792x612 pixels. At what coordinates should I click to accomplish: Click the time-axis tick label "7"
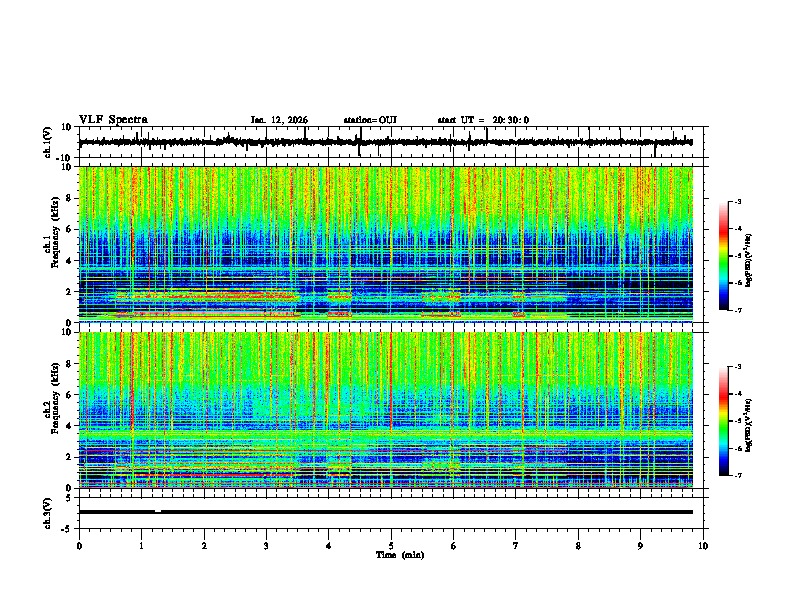516,546
